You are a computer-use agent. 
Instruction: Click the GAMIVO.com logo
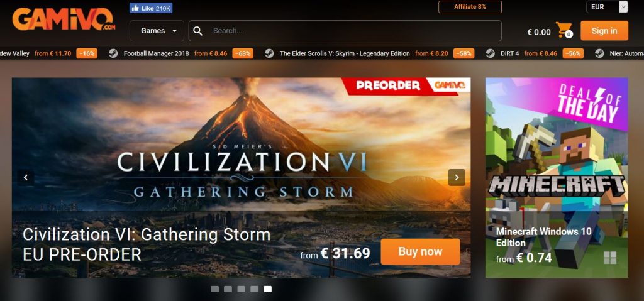(x=64, y=19)
